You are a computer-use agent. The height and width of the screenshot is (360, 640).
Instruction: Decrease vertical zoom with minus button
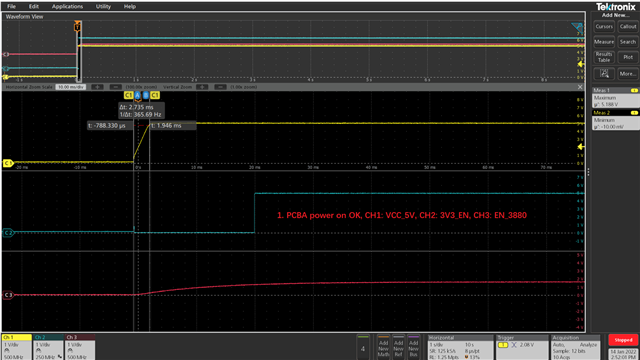tap(220, 87)
